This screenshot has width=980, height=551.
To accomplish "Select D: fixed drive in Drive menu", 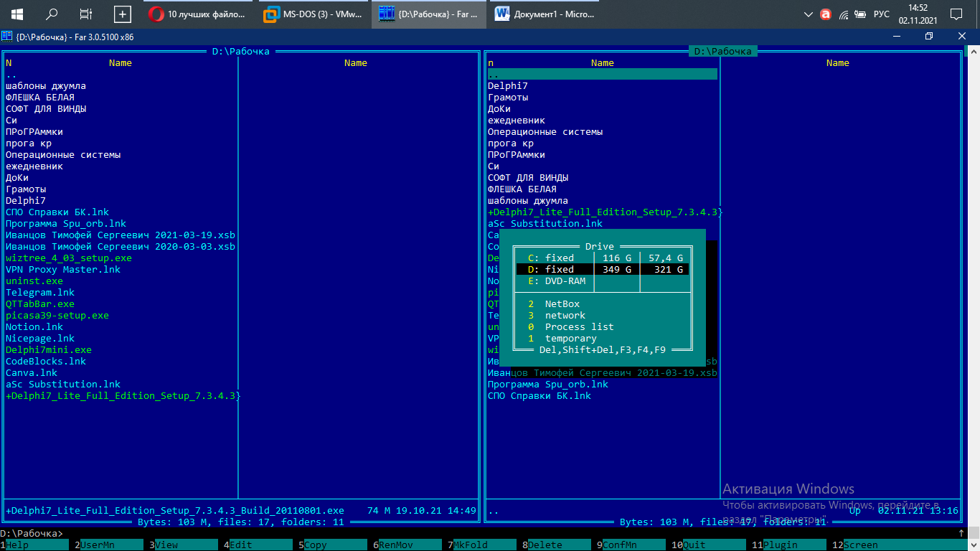I will point(603,269).
